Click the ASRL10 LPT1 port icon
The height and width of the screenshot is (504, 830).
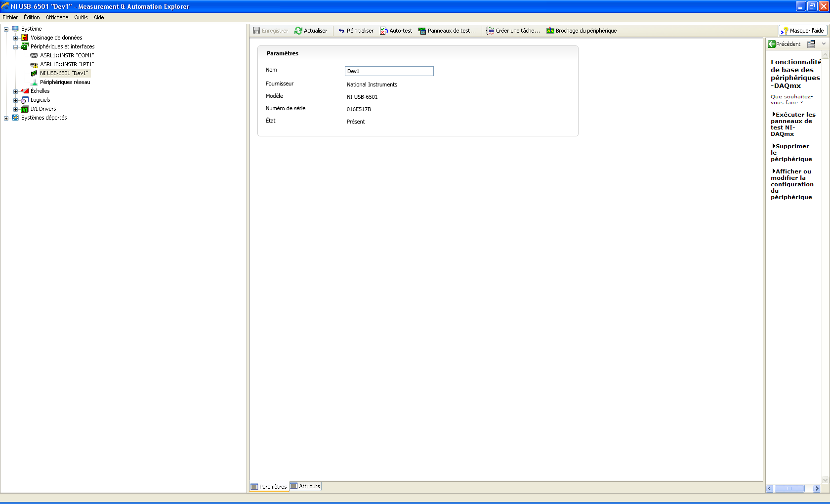pyautogui.click(x=34, y=64)
